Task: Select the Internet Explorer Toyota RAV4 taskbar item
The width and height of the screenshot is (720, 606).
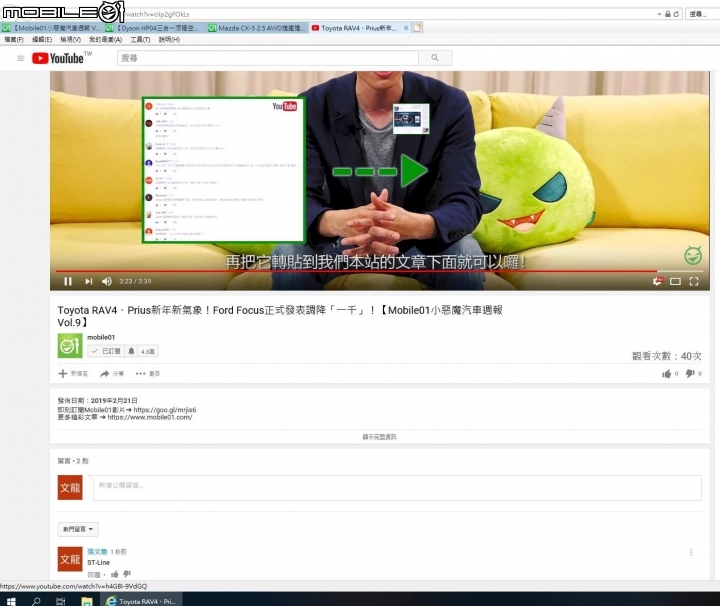Action: (141, 601)
